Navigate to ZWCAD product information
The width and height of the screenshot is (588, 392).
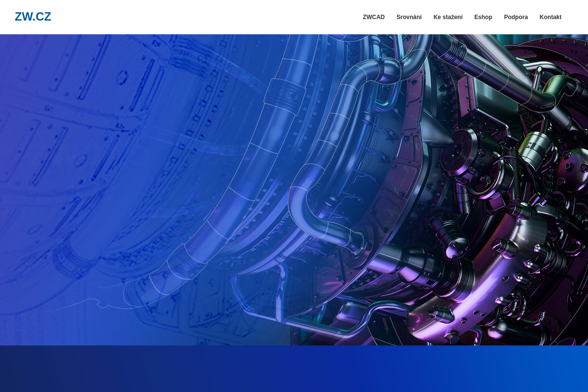(373, 17)
